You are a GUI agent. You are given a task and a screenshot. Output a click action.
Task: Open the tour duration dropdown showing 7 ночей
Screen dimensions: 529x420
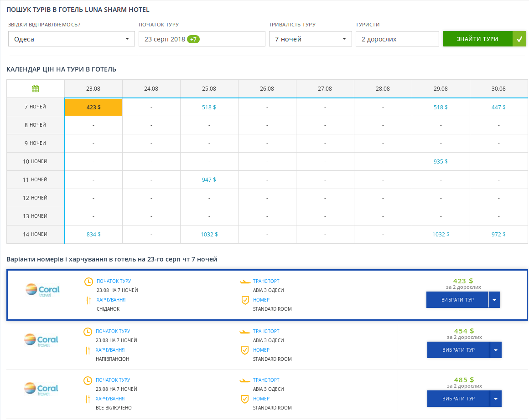tap(310, 39)
